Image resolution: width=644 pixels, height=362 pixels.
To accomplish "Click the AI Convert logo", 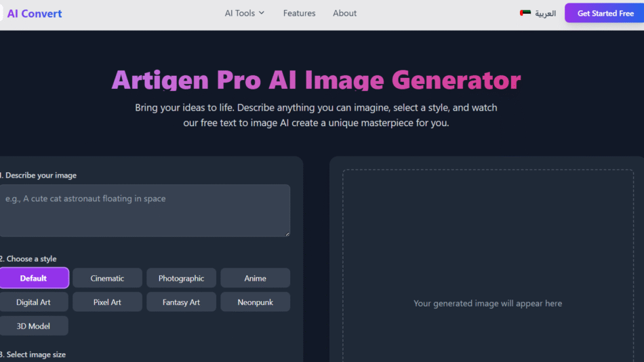I will click(x=34, y=14).
